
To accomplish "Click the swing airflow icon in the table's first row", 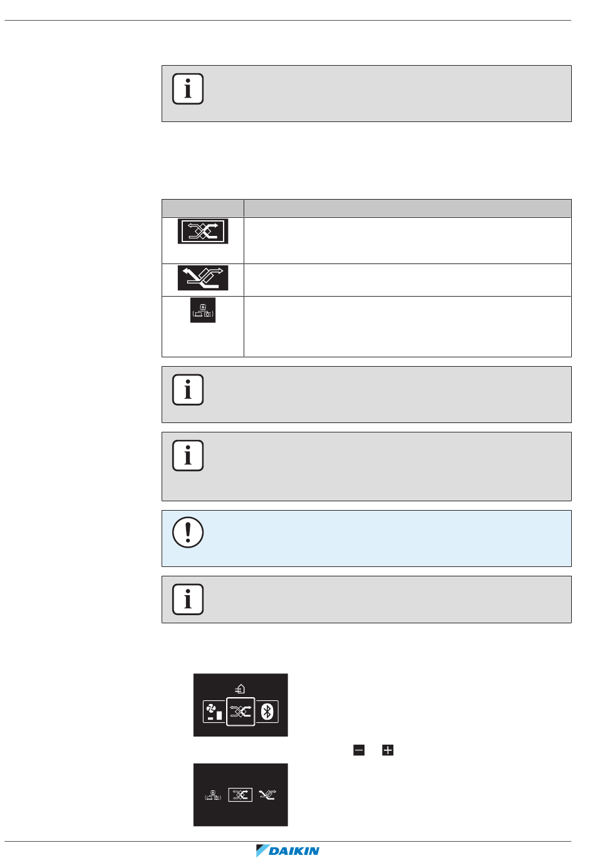I will [203, 232].
